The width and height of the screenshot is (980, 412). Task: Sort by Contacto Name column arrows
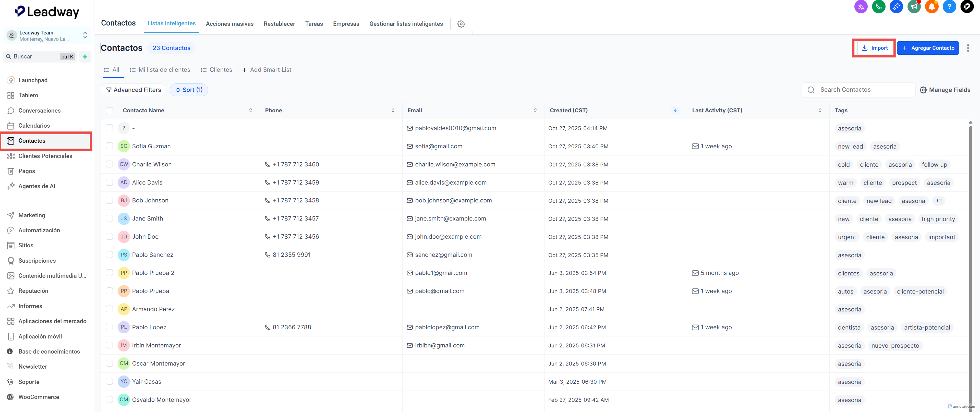[x=250, y=110]
